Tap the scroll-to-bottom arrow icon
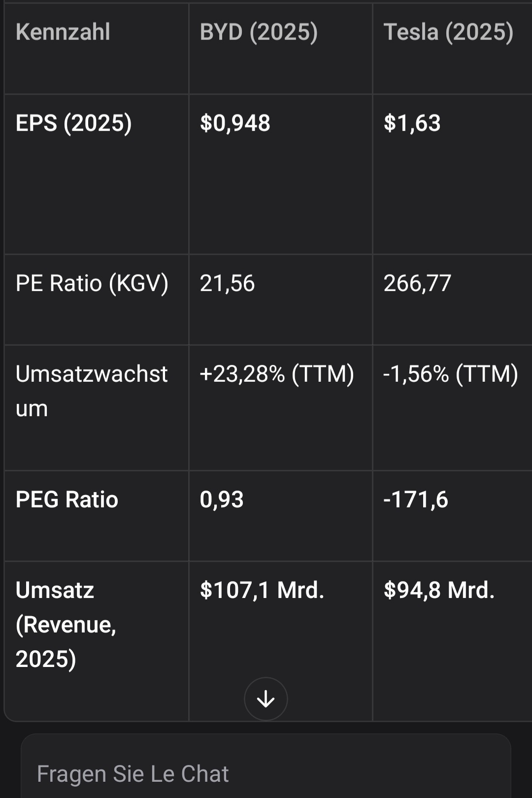The width and height of the screenshot is (532, 798). pyautogui.click(x=266, y=699)
